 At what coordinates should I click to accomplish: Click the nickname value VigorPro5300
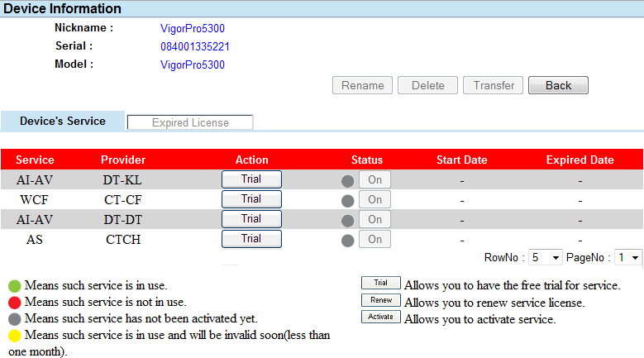point(193,28)
